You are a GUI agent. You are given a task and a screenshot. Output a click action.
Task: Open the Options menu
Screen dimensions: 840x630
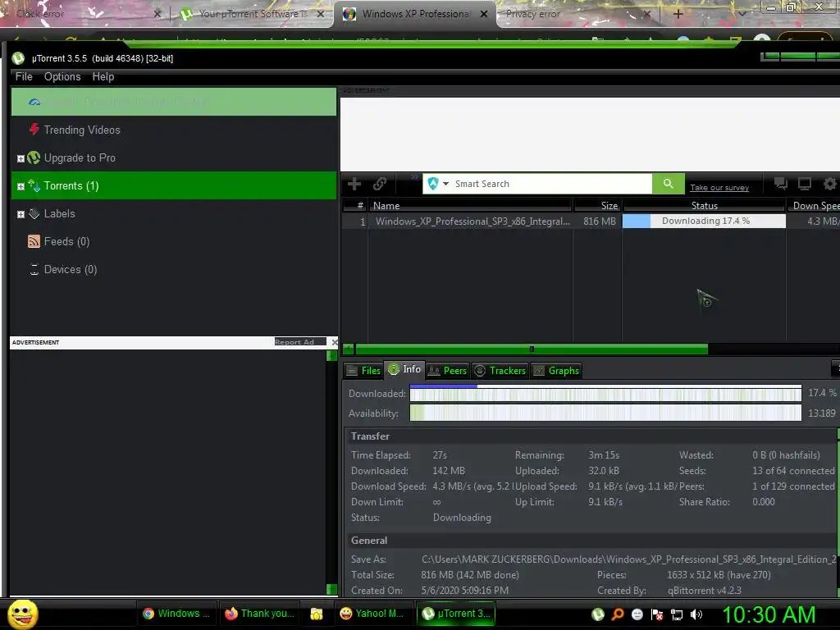62,76
